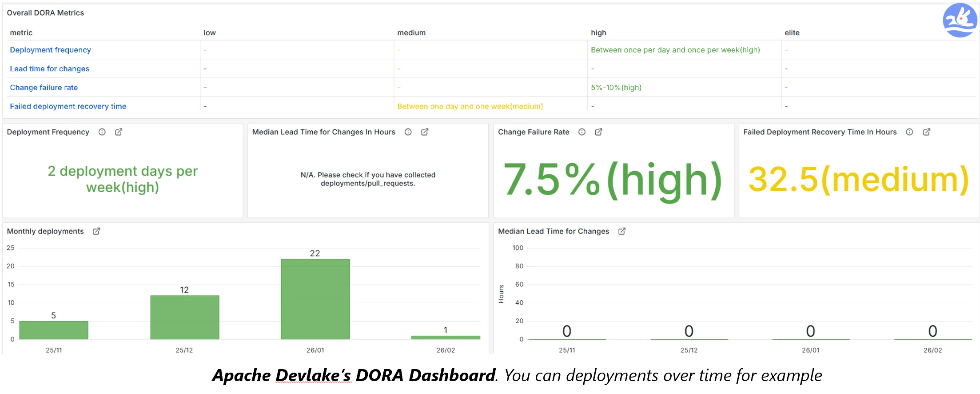Click the Apache DevLake logo icon

point(960,20)
